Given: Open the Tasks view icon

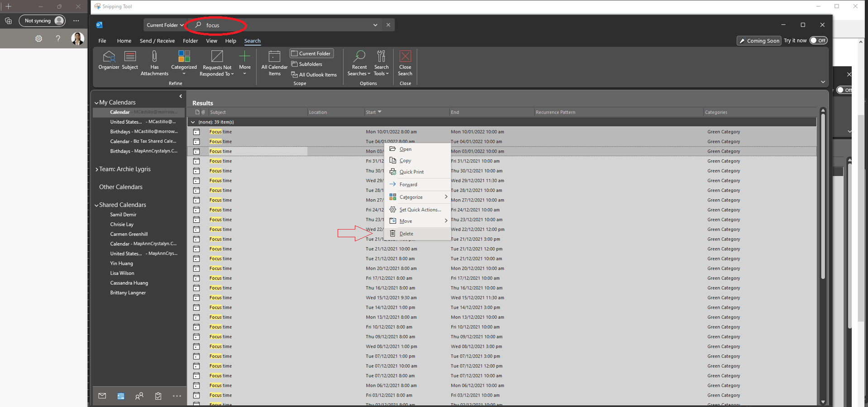Looking at the screenshot, I should (158, 396).
